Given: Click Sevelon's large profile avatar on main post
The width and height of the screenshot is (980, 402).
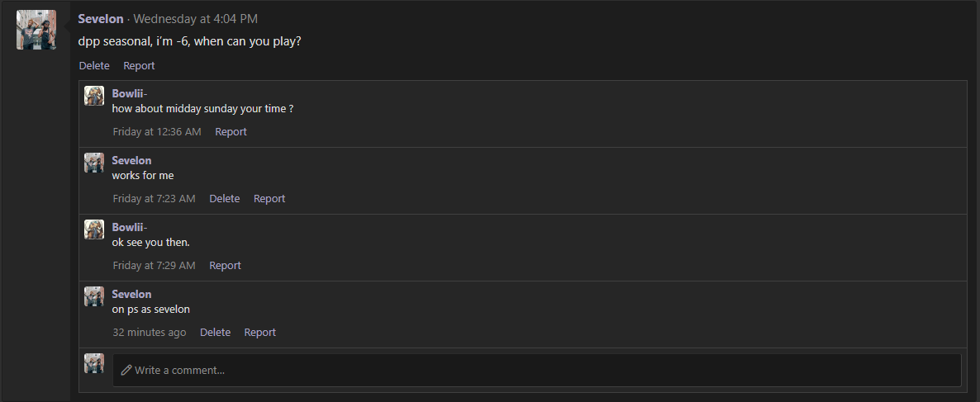Looking at the screenshot, I should 36,30.
